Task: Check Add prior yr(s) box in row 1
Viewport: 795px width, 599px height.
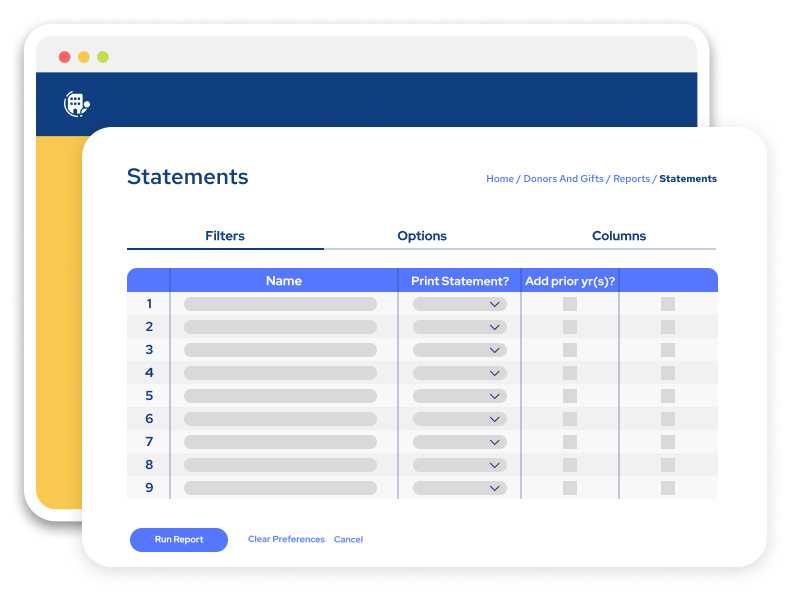Action: [x=570, y=304]
